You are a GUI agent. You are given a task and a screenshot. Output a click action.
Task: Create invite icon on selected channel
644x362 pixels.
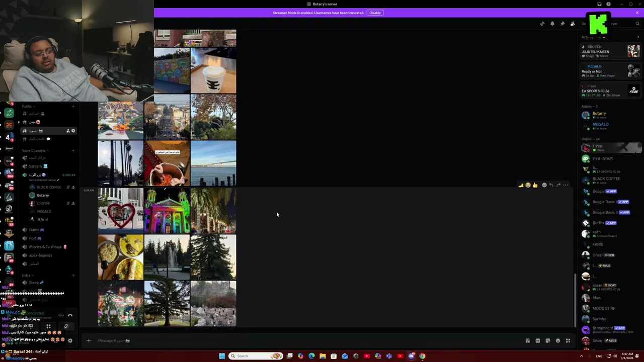67,131
